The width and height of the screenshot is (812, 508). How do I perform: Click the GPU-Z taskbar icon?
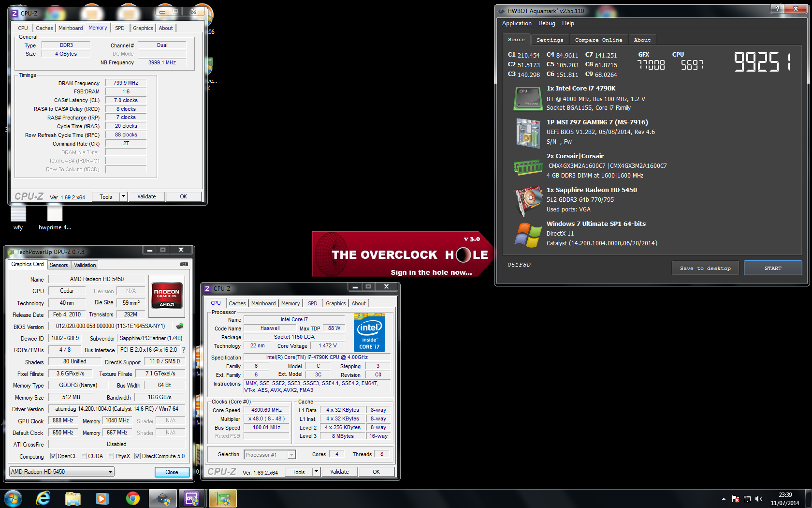[x=222, y=498]
